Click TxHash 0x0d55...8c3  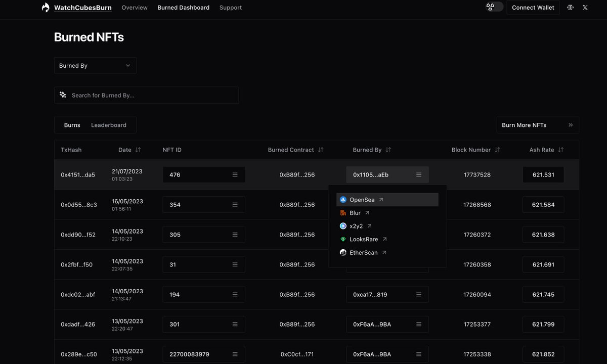pyautogui.click(x=79, y=205)
